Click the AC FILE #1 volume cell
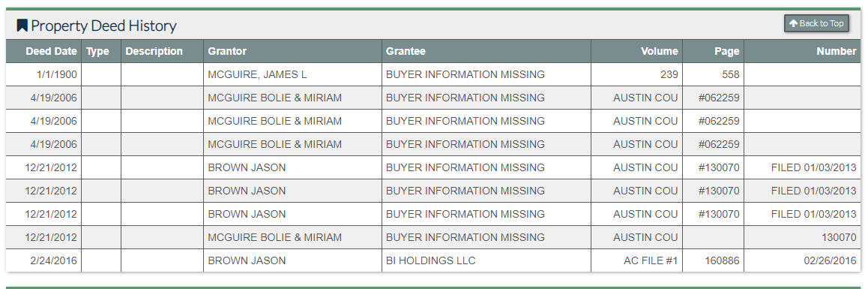 point(636,260)
